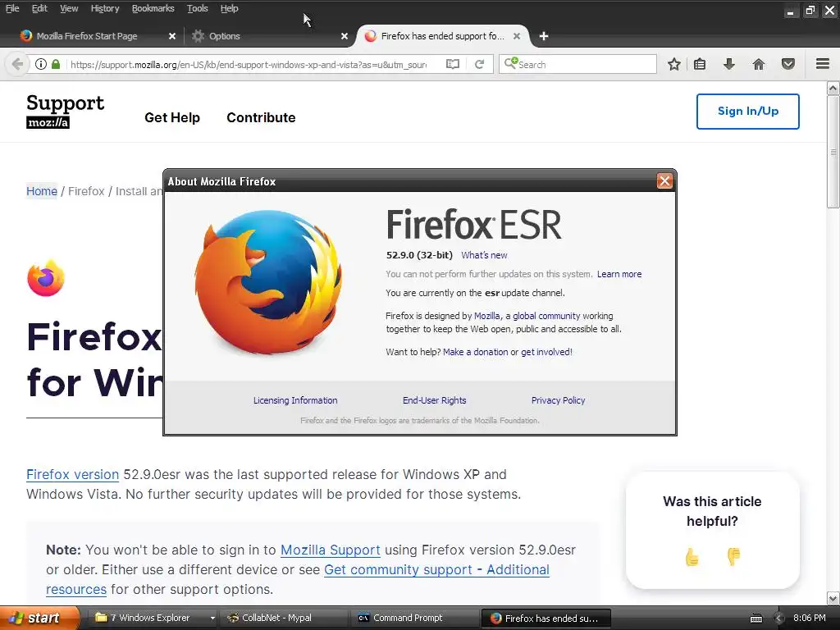
Task: Open Privacy Policy link
Action: (558, 400)
